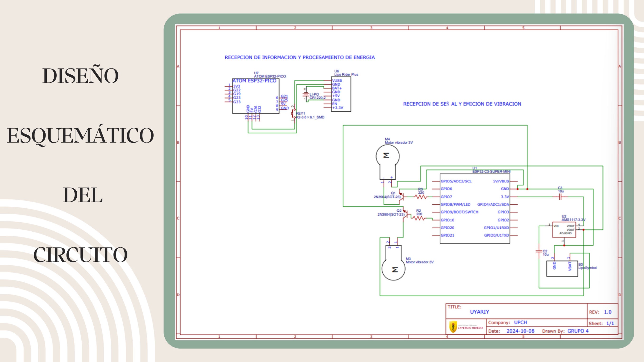
Task: Click the U6 Lipo Rider Plus block
Action: pyautogui.click(x=341, y=94)
